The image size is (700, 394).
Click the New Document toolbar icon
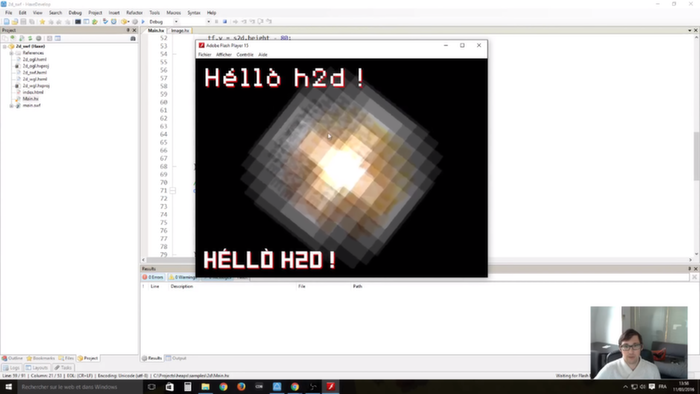pos(6,21)
